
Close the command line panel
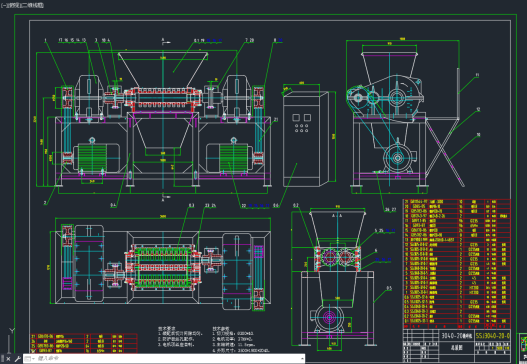click(x=8, y=359)
